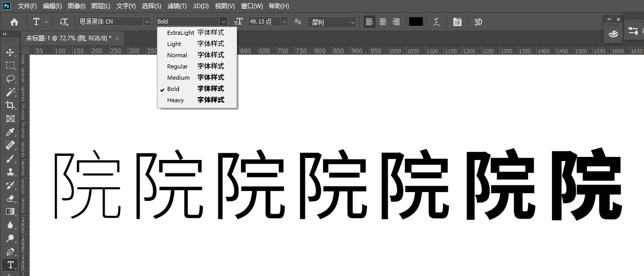Open the Type tool preset picker arrow
This screenshot has width=644, height=276.
47,22
